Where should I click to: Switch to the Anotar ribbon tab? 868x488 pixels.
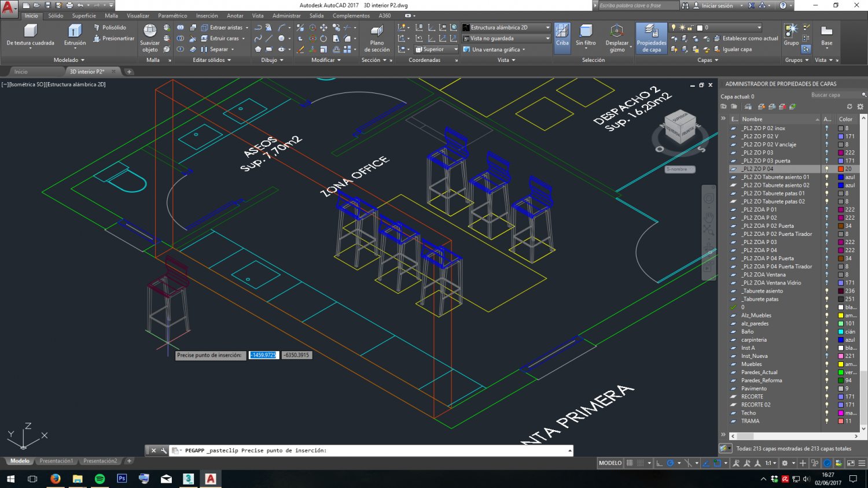pos(235,16)
